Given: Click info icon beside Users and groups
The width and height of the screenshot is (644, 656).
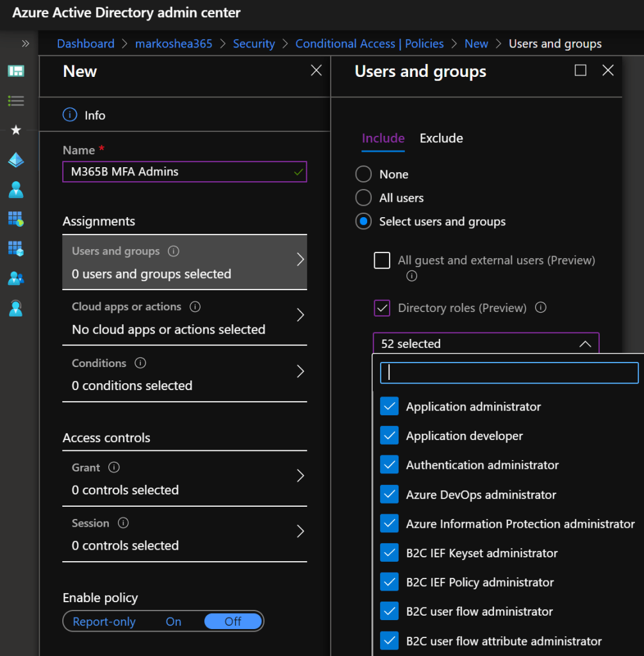Looking at the screenshot, I should click(173, 251).
